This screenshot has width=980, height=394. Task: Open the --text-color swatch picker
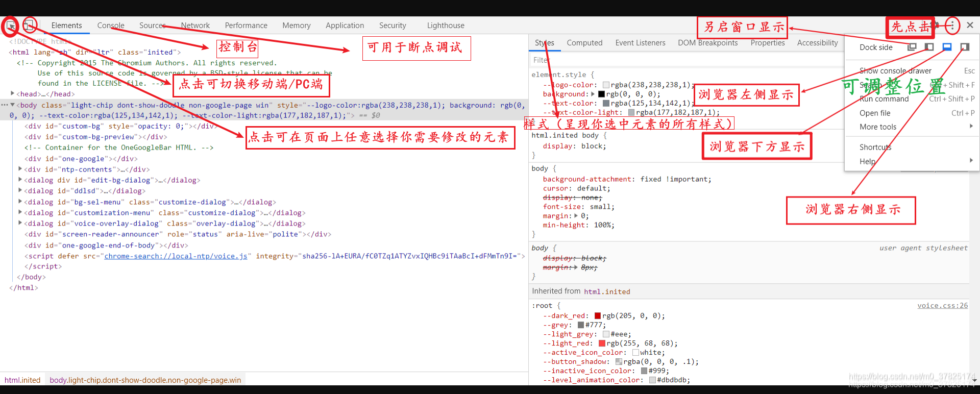tap(606, 104)
